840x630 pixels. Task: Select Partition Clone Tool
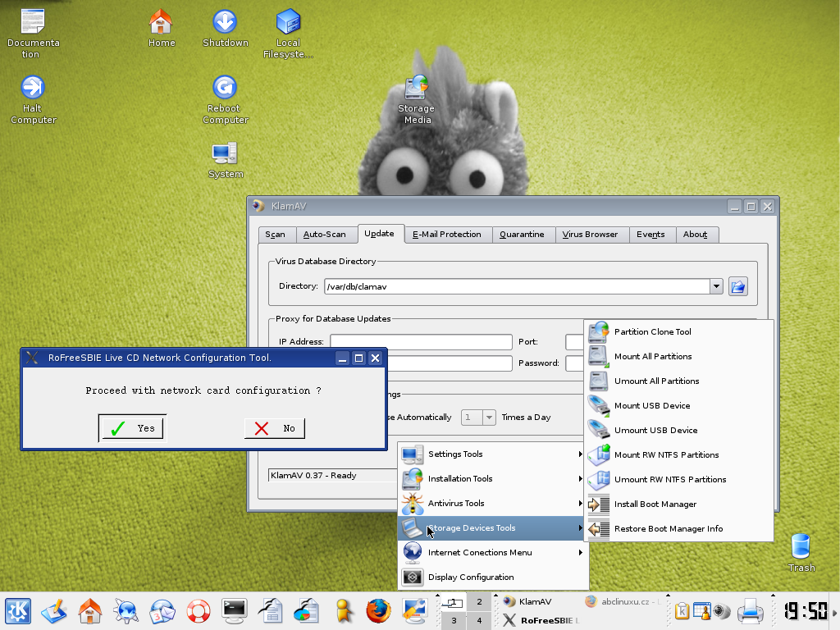click(678, 332)
